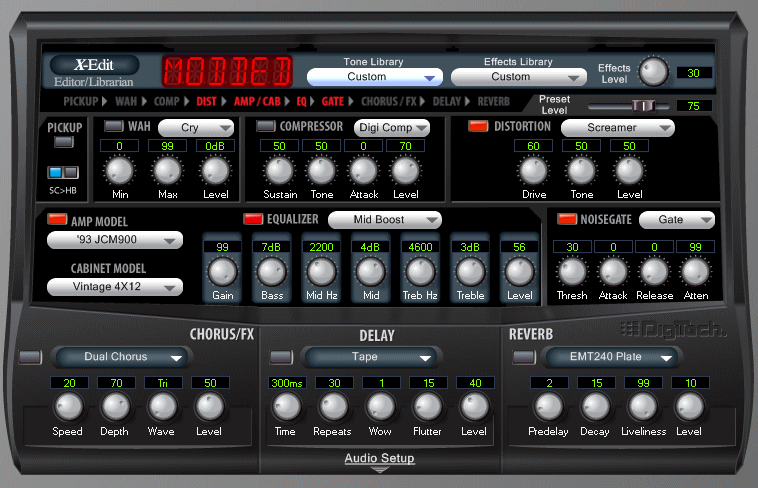This screenshot has height=488, width=758.
Task: Open the Dual Chorus effect dropdown
Action: click(122, 357)
